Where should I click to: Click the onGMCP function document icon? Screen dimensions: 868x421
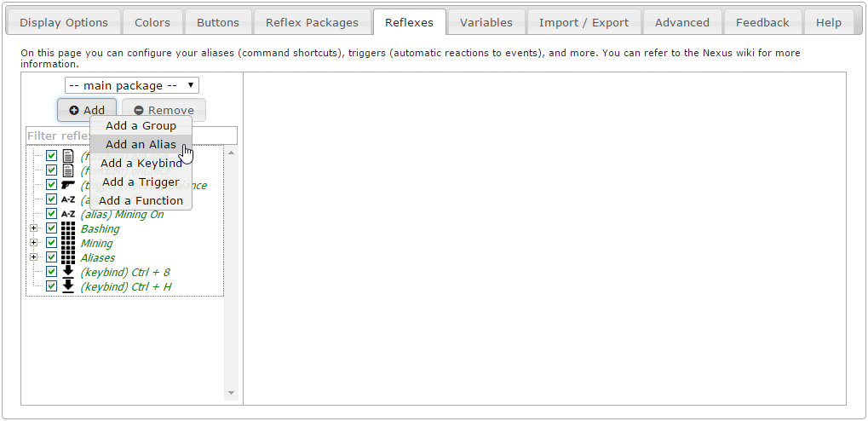coord(68,170)
